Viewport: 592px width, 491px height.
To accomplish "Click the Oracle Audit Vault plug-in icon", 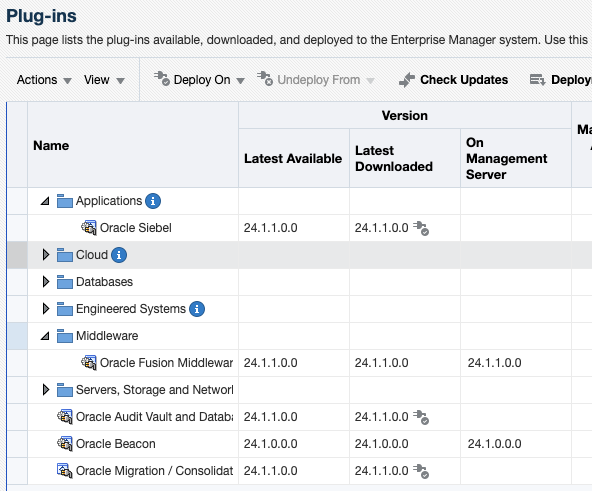I will coord(65,417).
